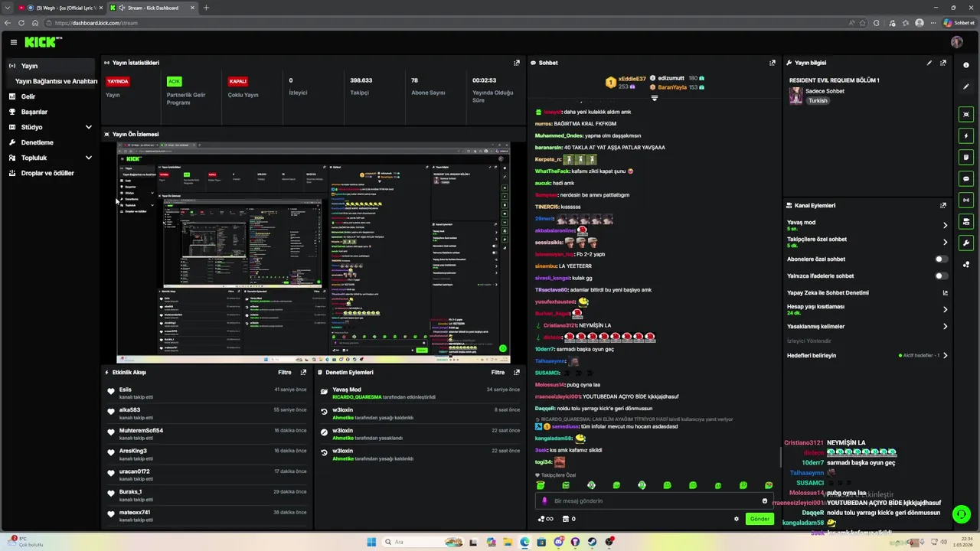Open Yasaklanmış kelimeler arrow
The width and height of the screenshot is (980, 551).
click(945, 326)
